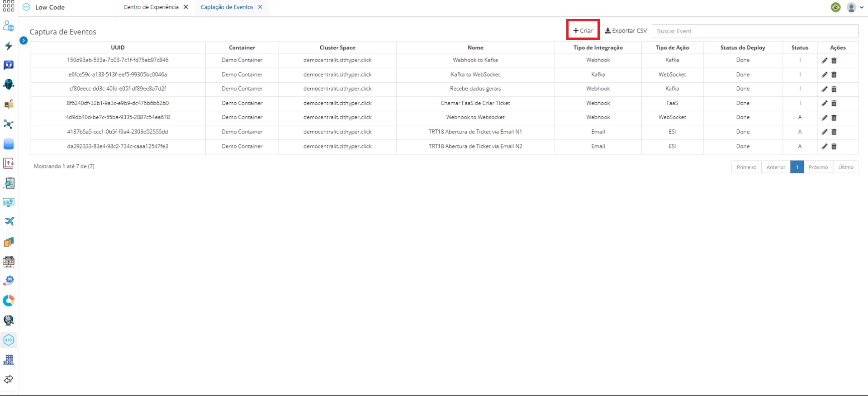The height and width of the screenshot is (396, 868).
Task: Open the clipboard magnifier sidebar icon
Action: [x=9, y=183]
